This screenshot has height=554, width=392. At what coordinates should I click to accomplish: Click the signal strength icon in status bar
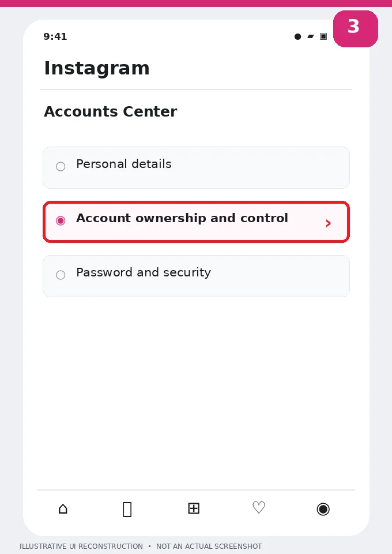click(311, 36)
